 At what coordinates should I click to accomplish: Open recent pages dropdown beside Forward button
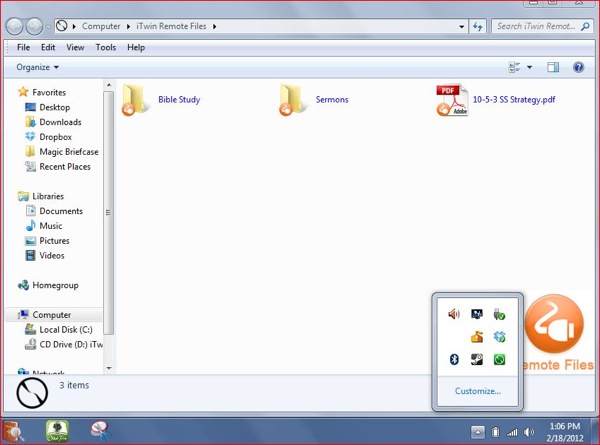(48, 27)
